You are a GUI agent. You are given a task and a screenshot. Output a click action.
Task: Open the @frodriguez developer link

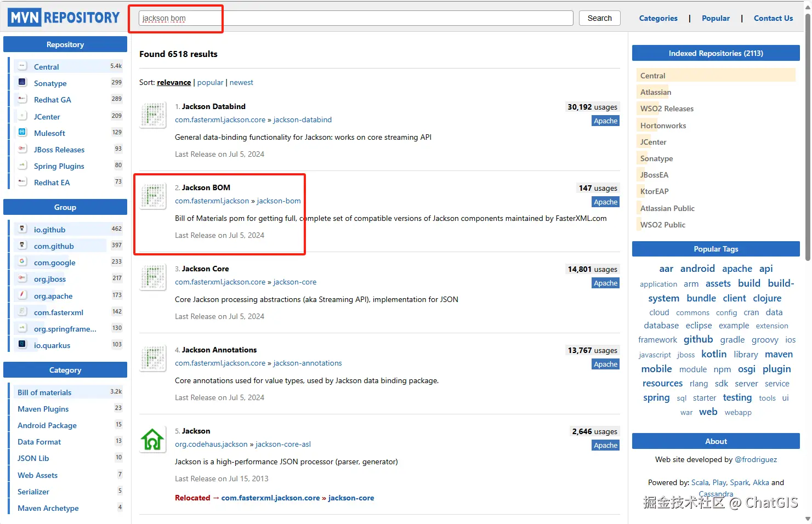pos(756,459)
